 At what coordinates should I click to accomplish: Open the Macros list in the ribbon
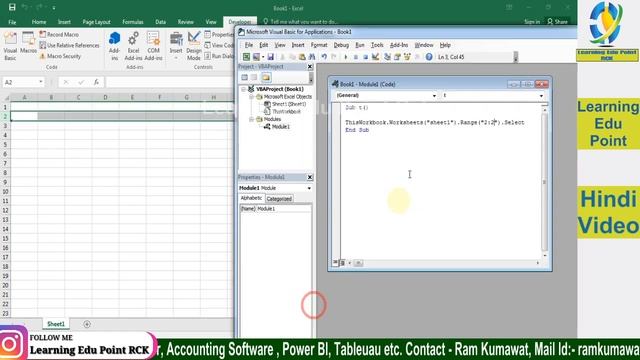click(28, 43)
